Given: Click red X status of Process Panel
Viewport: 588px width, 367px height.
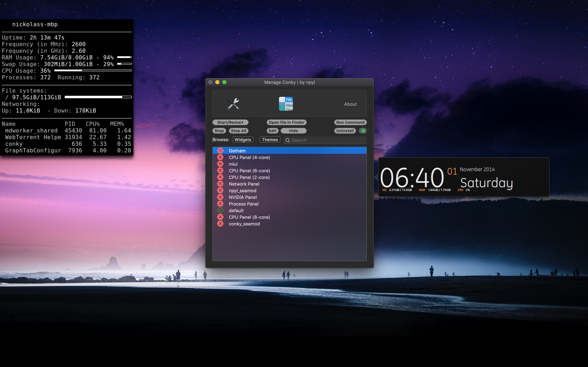Looking at the screenshot, I should pyautogui.click(x=220, y=204).
